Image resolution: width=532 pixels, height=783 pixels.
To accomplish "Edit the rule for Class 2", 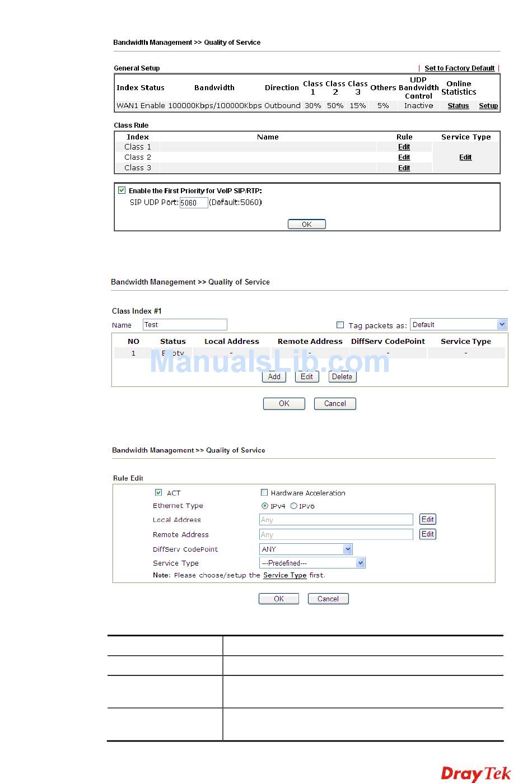I will click(x=404, y=157).
